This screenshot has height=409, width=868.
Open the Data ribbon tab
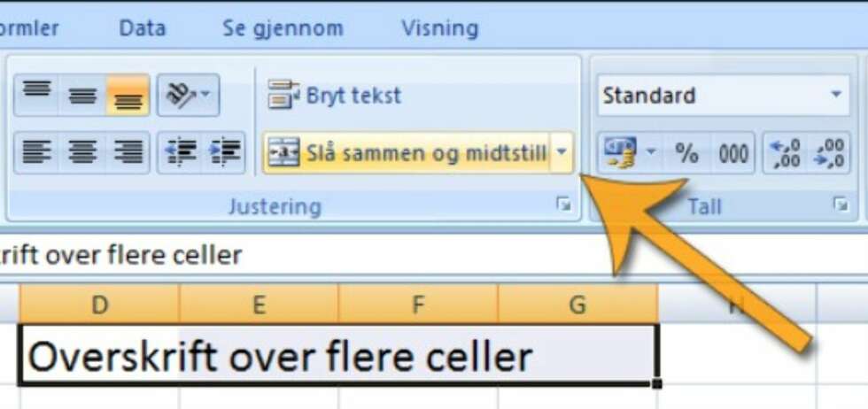143,28
